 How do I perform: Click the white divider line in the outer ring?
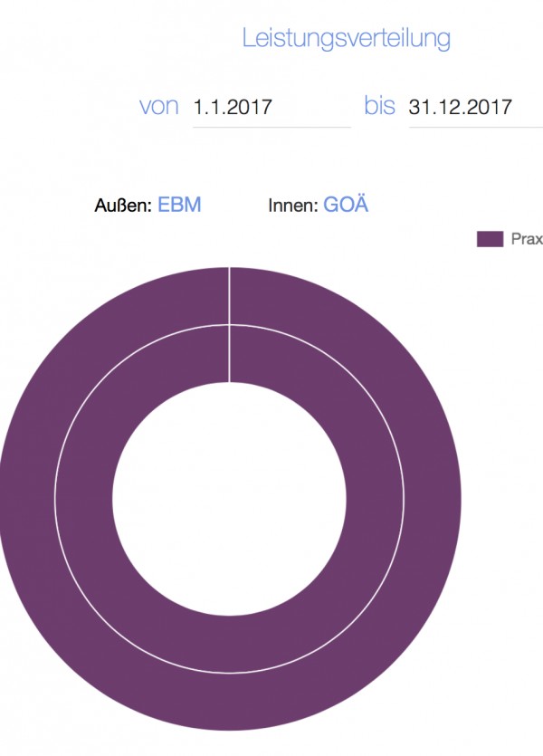pos(229,295)
